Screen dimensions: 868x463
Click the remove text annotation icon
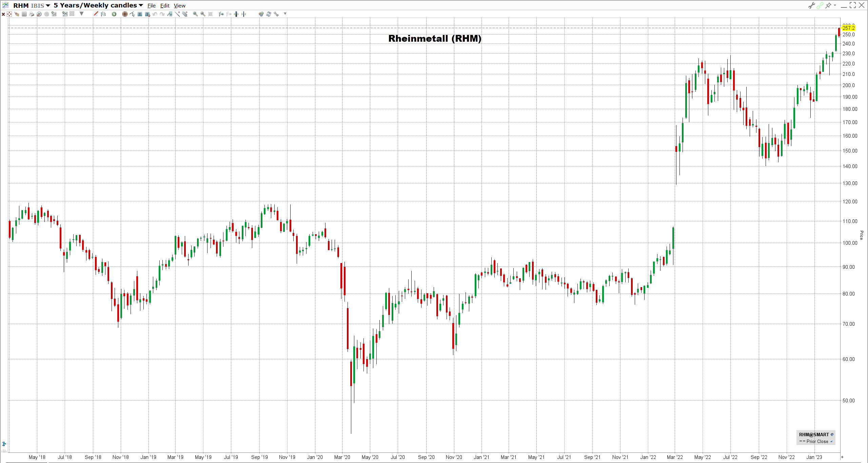[x=147, y=14]
